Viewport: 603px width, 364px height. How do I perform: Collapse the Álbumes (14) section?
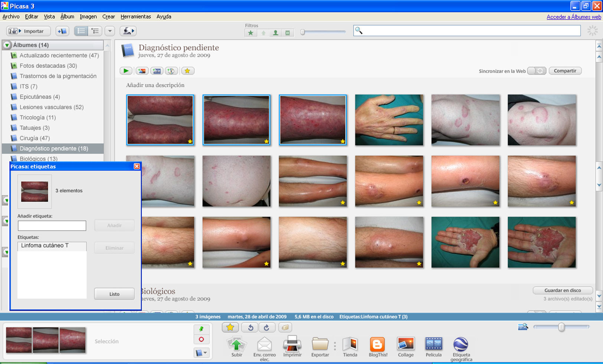point(7,45)
